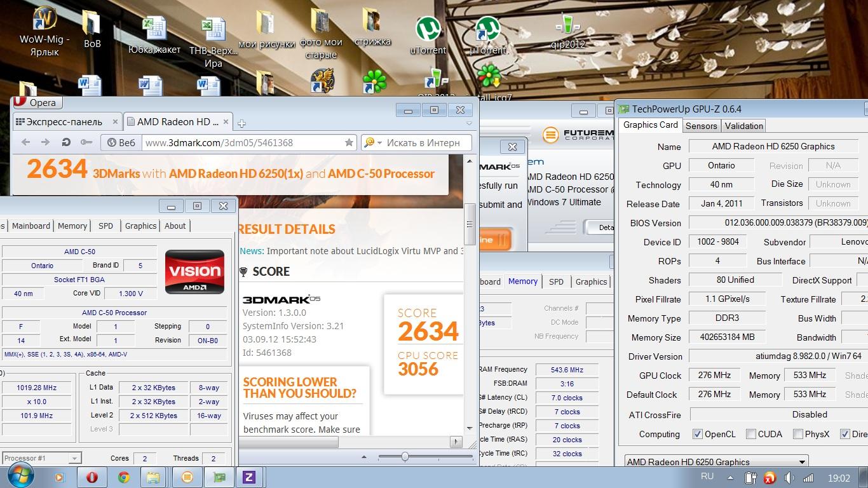This screenshot has height=488, width=868.
Task: Open Opera password wand key icon
Action: pyautogui.click(x=86, y=142)
